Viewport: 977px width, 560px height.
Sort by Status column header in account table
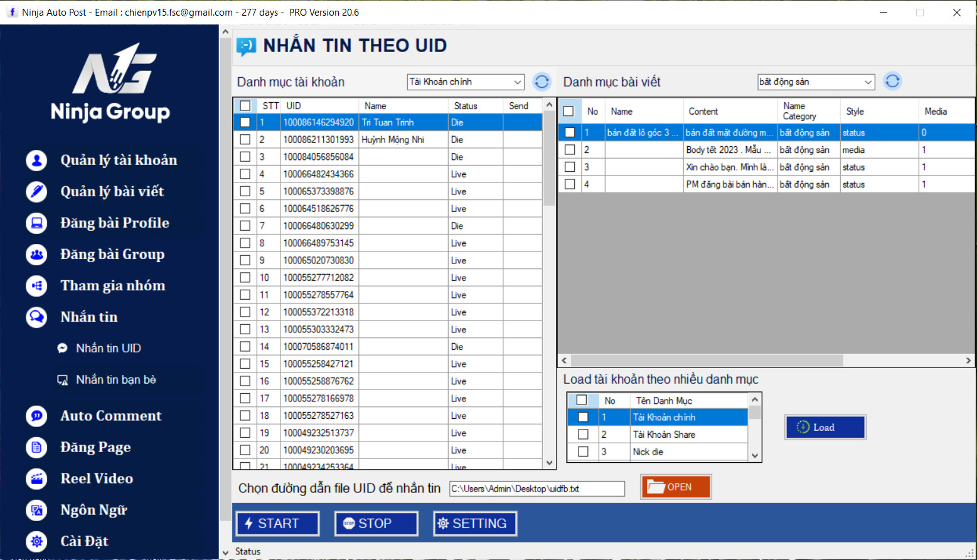point(475,106)
